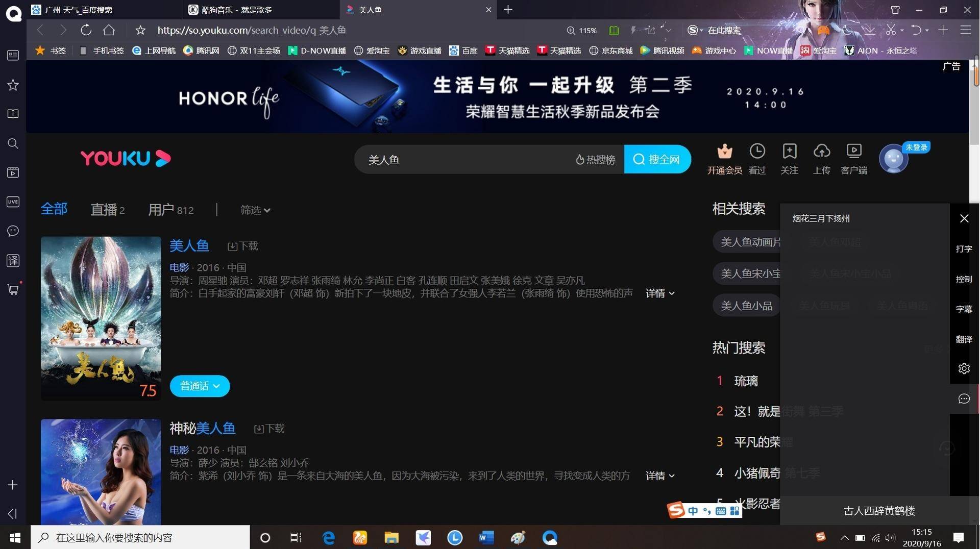The image size is (980, 549).
Task: Switch to the 酷狗音乐 browser tab
Action: coord(260,10)
